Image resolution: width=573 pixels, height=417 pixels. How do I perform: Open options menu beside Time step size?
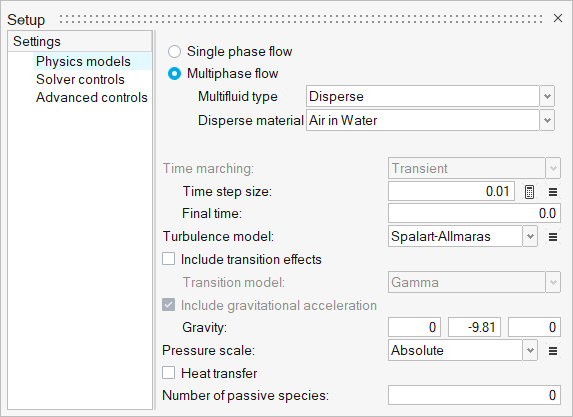coord(553,192)
